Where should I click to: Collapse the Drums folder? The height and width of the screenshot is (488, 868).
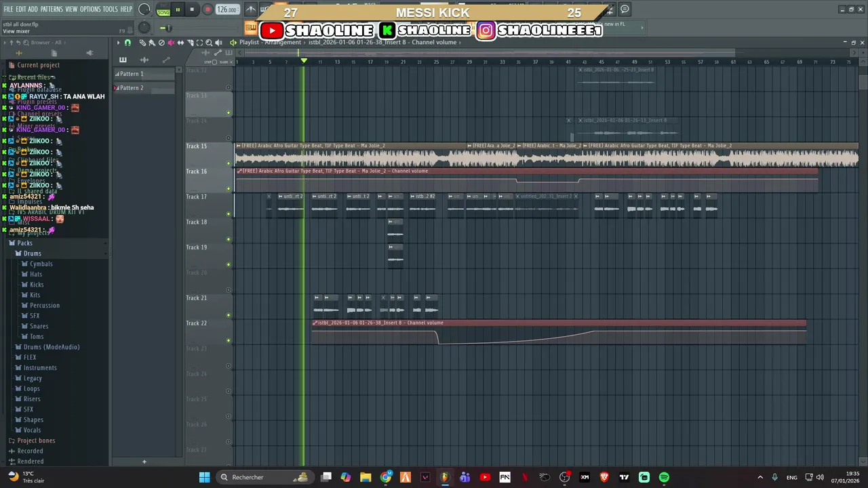32,253
